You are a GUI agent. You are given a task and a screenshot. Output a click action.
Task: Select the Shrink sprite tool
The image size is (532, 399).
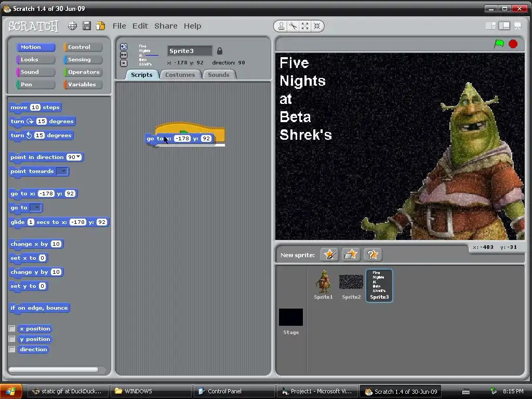click(317, 26)
